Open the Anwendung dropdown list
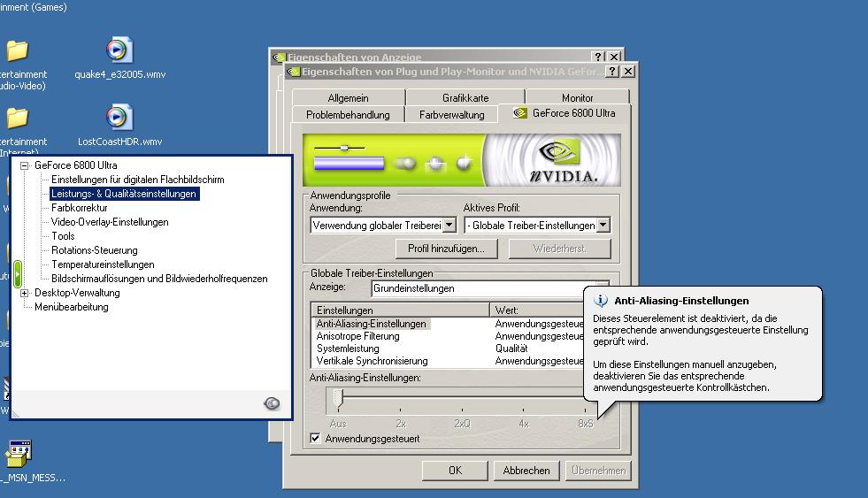The width and height of the screenshot is (868, 498). click(450, 226)
